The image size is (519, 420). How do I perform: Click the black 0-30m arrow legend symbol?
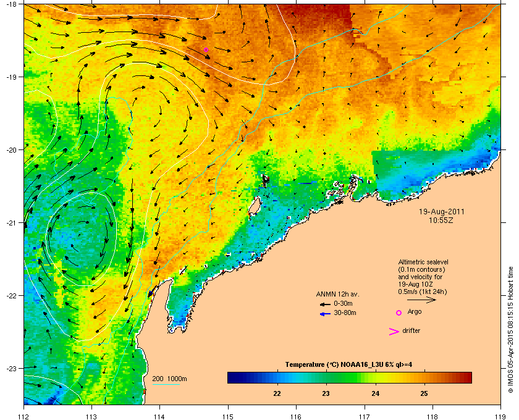pyautogui.click(x=325, y=304)
